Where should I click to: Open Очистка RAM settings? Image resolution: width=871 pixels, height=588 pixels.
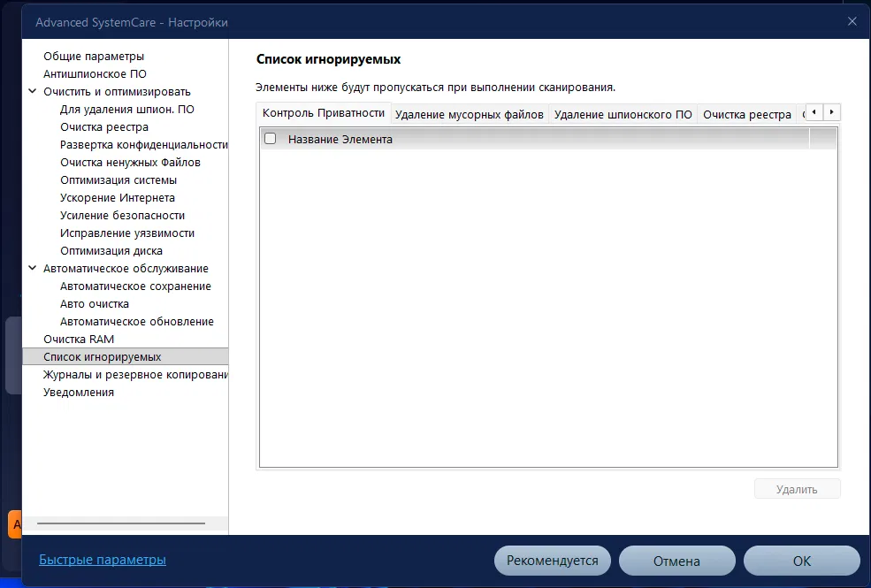tap(79, 340)
